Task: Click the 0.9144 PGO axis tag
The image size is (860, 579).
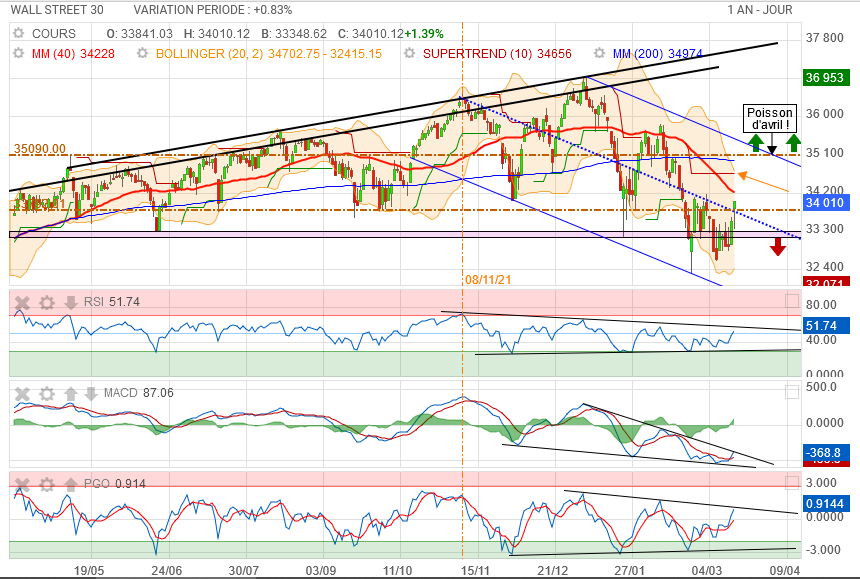Action: [x=825, y=503]
